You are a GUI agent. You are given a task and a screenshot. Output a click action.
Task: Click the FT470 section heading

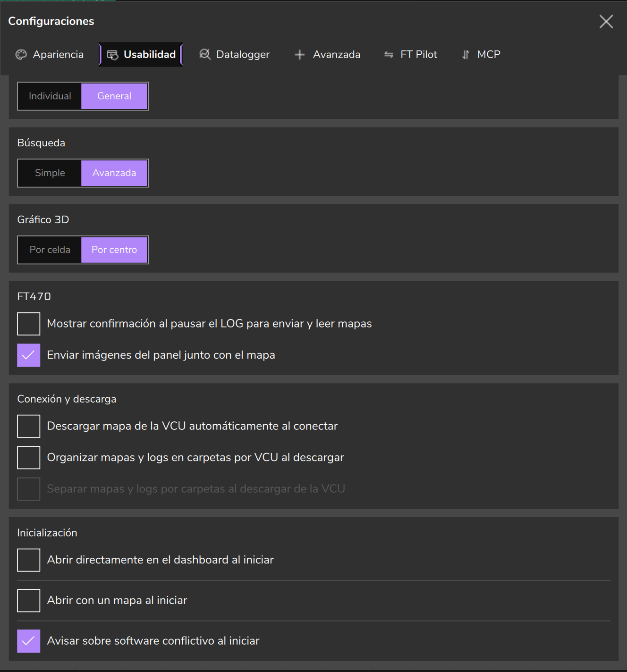click(34, 297)
